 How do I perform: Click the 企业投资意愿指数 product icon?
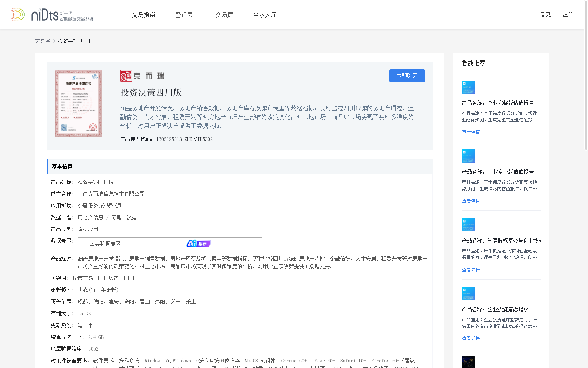[x=469, y=294]
